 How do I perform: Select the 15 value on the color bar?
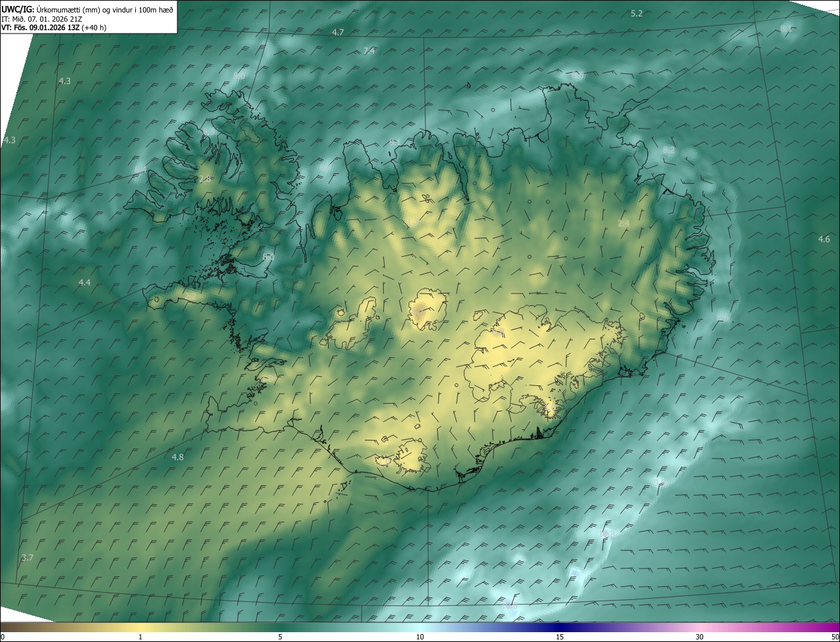560,637
